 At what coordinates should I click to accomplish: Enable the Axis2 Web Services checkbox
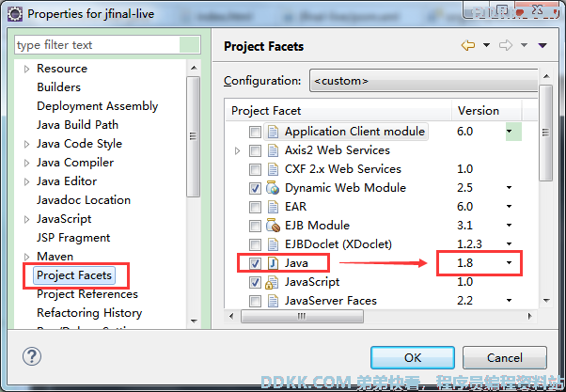pos(255,150)
